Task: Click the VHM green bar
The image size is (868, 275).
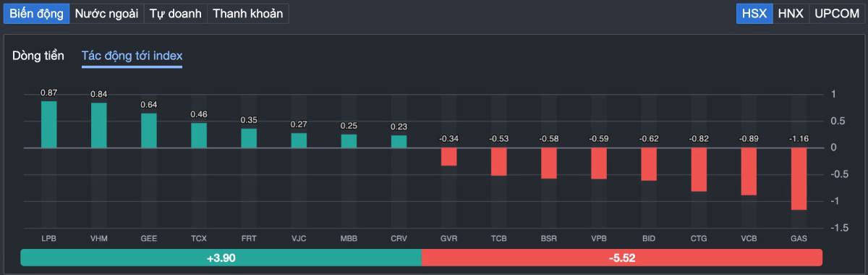Action: click(99, 125)
